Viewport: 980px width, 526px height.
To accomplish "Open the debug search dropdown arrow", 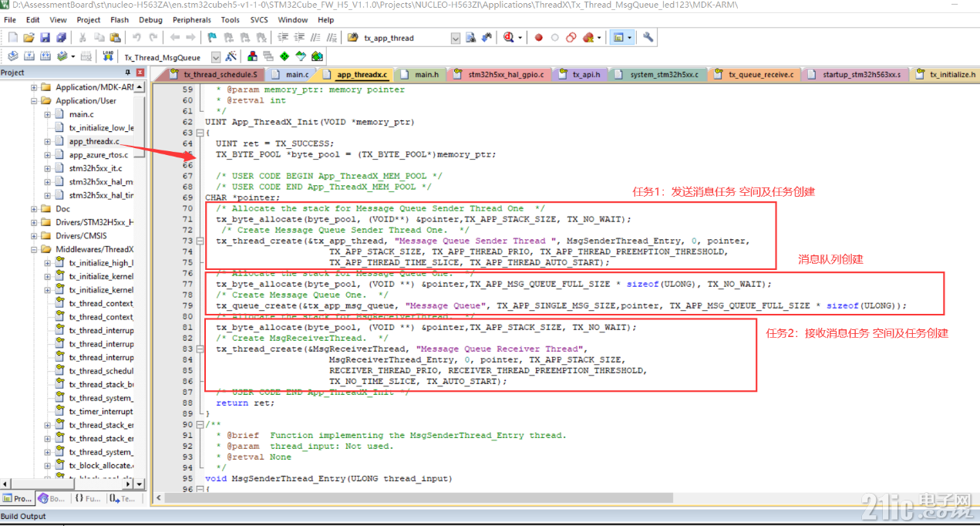I will (520, 37).
